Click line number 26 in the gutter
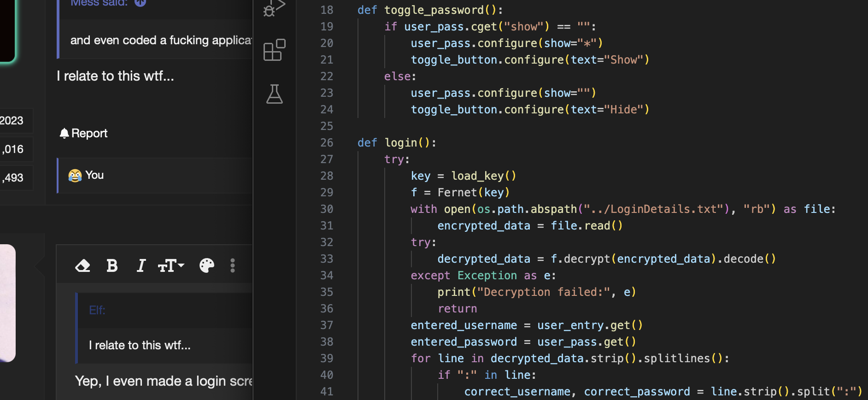 point(326,143)
